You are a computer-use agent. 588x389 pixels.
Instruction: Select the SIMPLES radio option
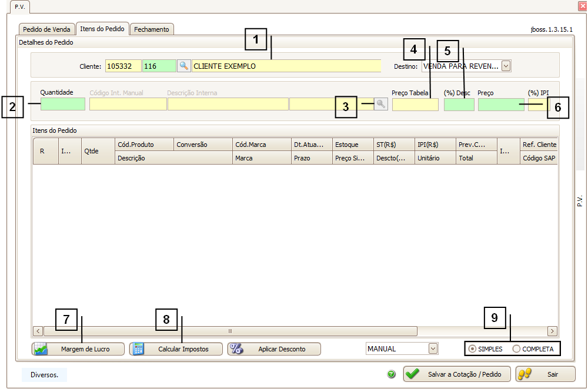[473, 349]
